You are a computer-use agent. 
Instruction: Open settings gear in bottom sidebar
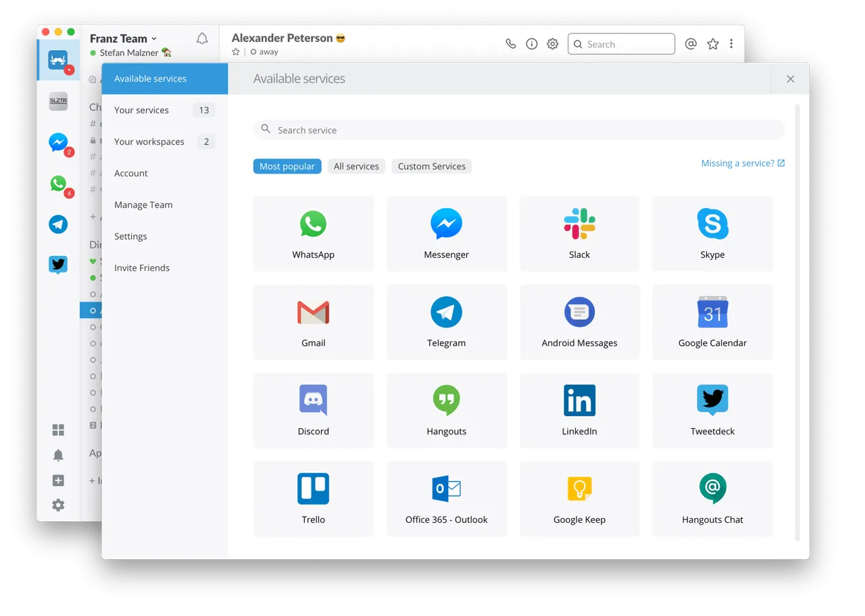pos(58,505)
